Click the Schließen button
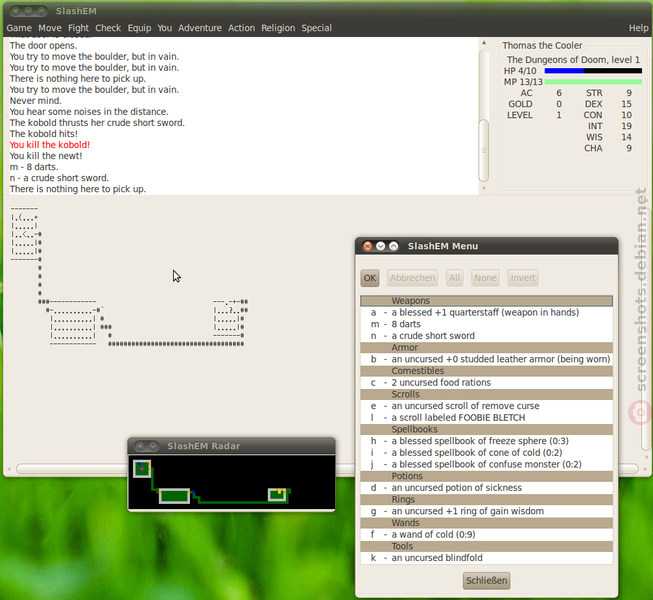 (x=486, y=580)
